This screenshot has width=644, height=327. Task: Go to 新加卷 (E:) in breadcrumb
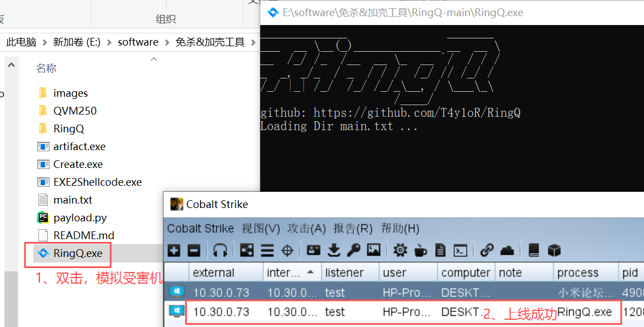coord(77,42)
